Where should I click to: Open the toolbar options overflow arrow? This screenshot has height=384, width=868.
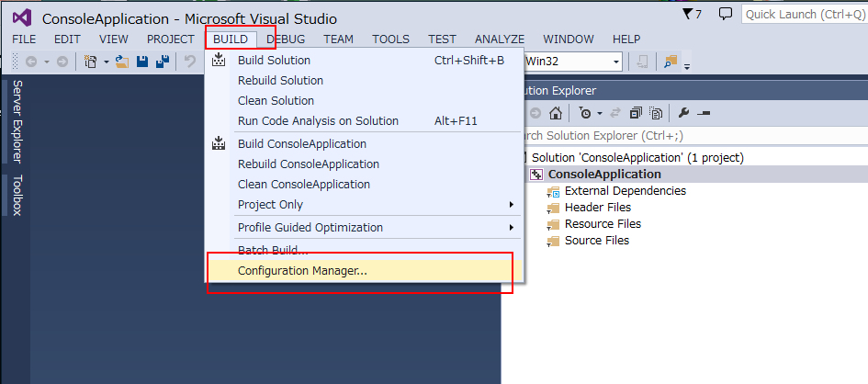[x=687, y=66]
